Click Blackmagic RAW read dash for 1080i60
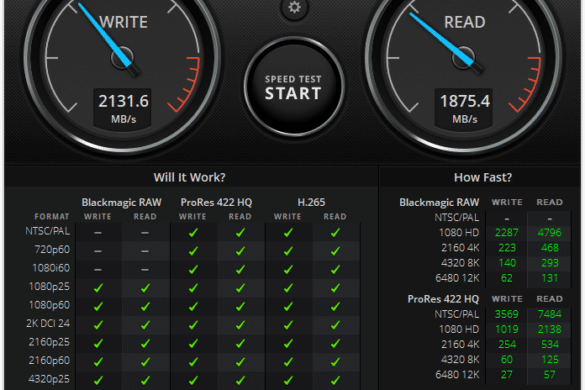 [145, 269]
